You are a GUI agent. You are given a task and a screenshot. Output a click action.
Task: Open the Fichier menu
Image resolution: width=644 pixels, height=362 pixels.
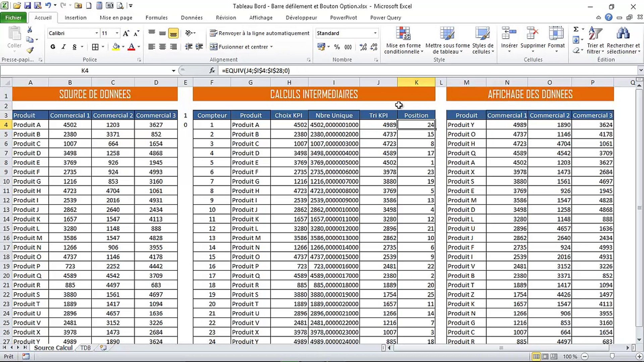coord(13,17)
